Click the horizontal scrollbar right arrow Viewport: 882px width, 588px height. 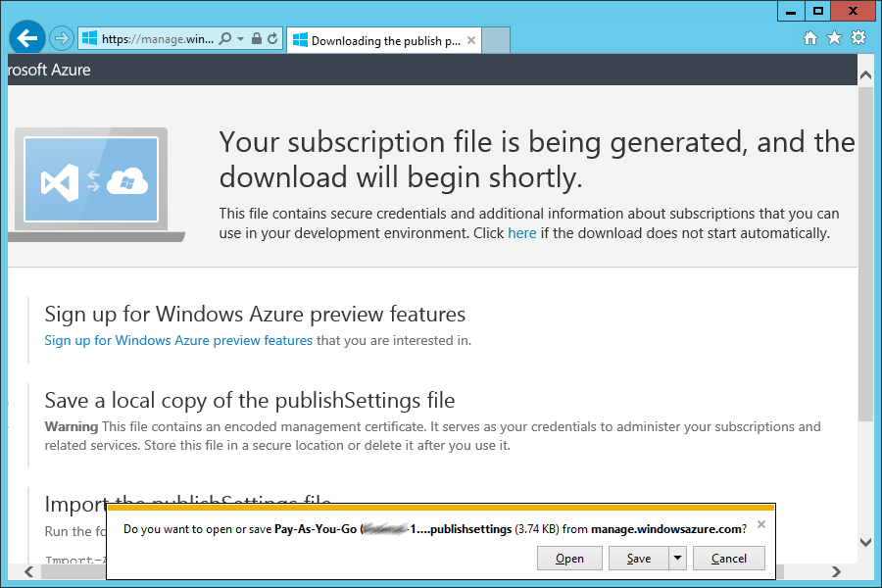pyautogui.click(x=837, y=571)
